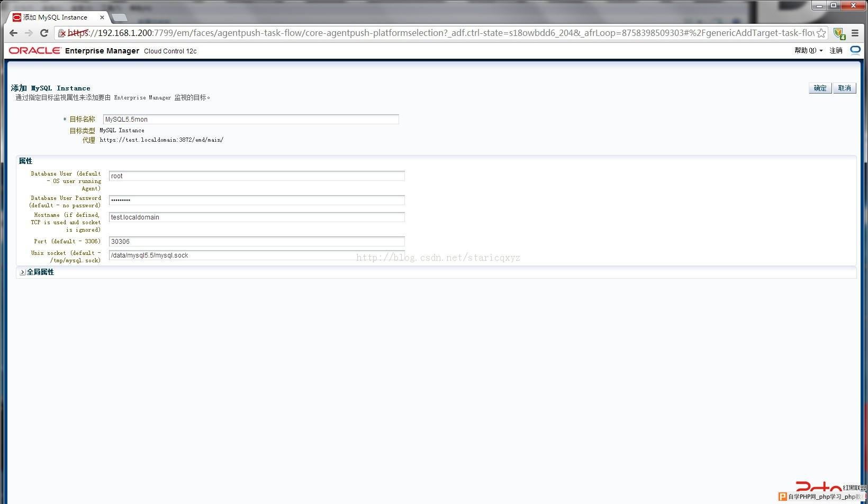Reload the page with the refresh icon
Screen dimensions: 868x504
click(44, 33)
